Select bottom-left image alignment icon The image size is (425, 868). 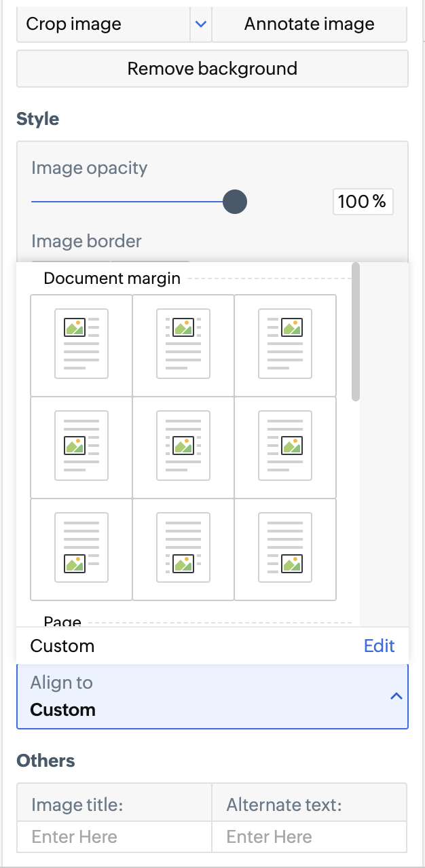[81, 549]
